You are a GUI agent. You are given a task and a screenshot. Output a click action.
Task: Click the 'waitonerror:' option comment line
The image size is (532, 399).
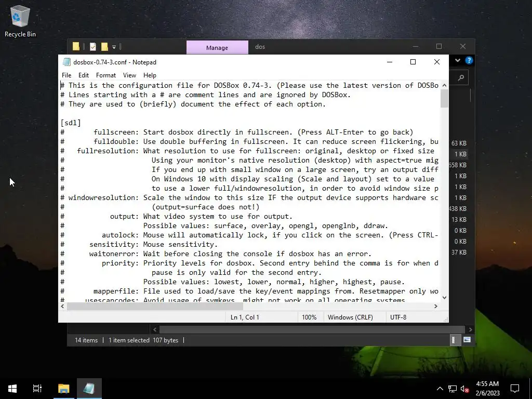(x=216, y=254)
